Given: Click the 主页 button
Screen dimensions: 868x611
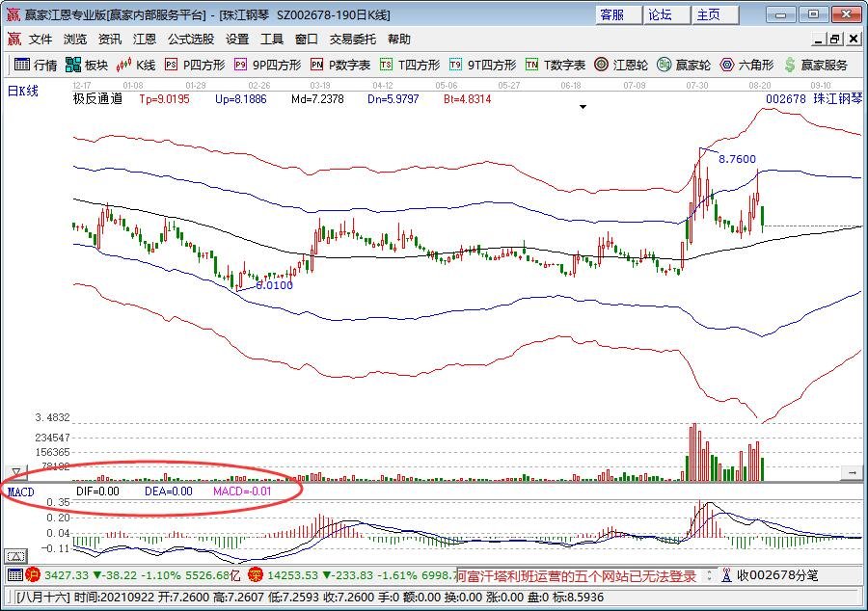Looking at the screenshot, I should (716, 14).
